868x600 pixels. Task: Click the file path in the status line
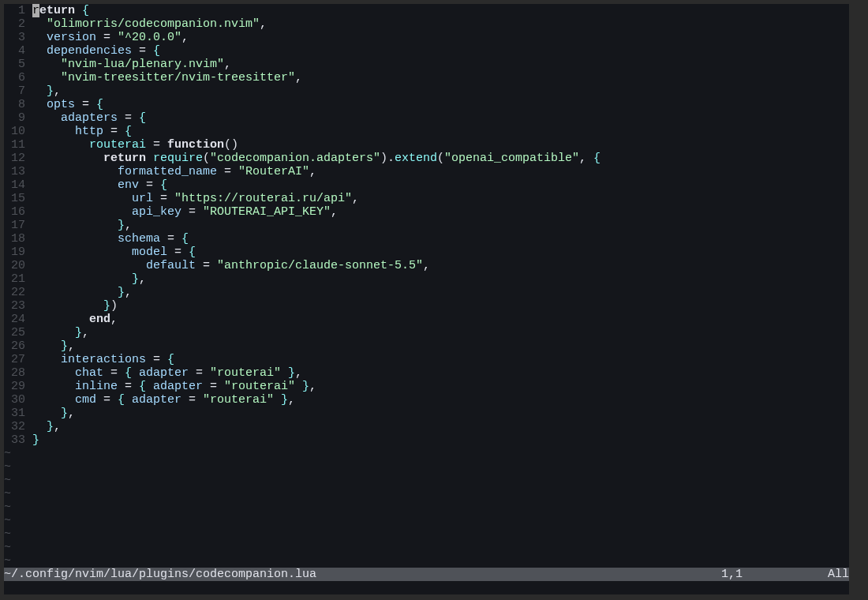pyautogui.click(x=160, y=574)
